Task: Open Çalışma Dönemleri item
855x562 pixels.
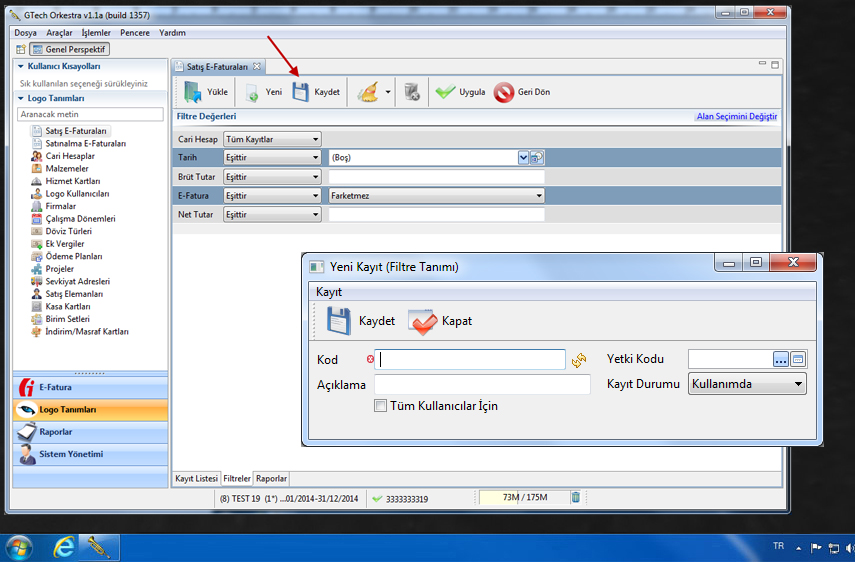Action: (81, 219)
